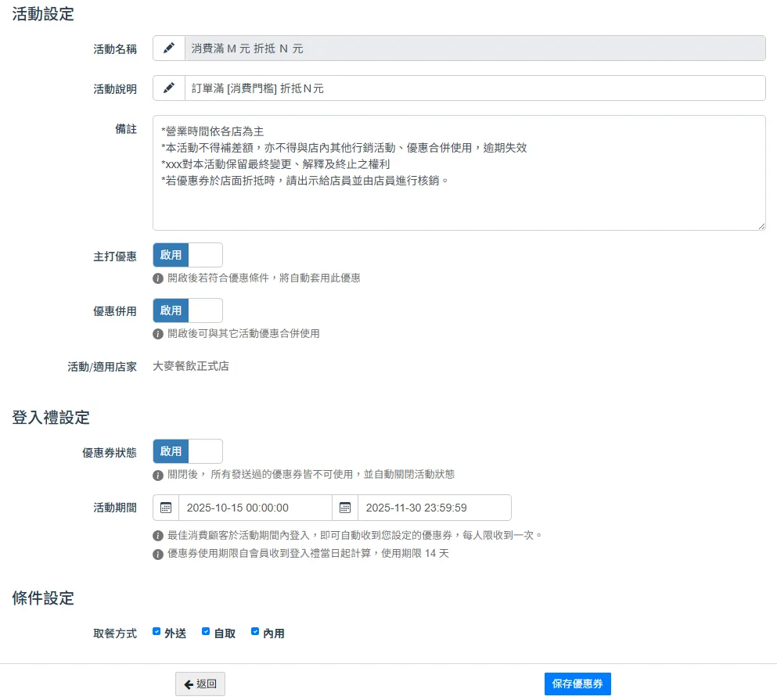The image size is (777, 700).
Task: Uncheck the 自取 checkbox
Action: tap(206, 632)
